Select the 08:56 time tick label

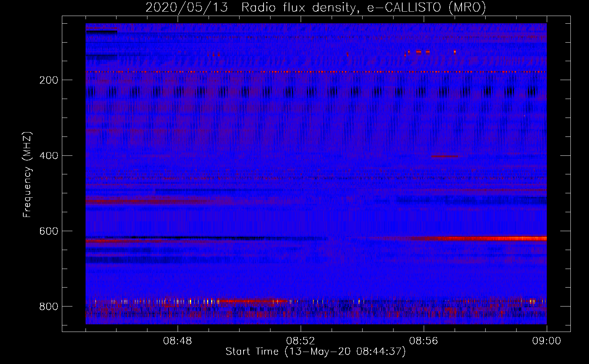(424, 341)
